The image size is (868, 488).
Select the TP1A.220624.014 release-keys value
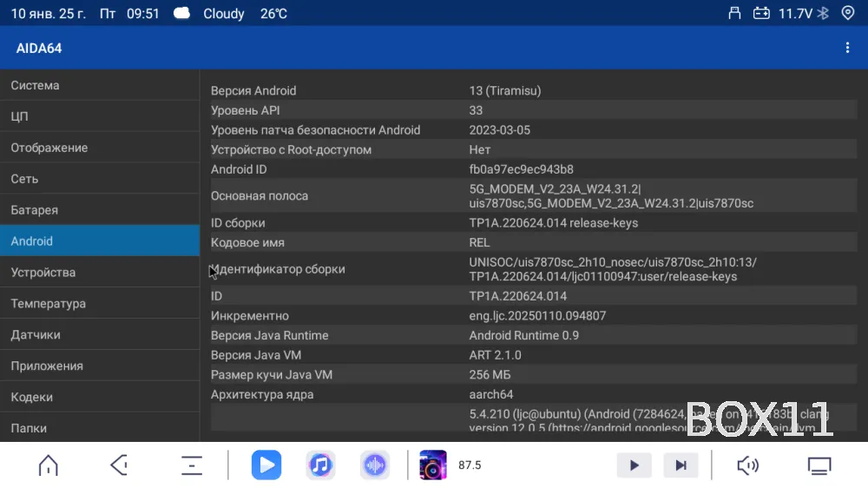click(x=554, y=222)
